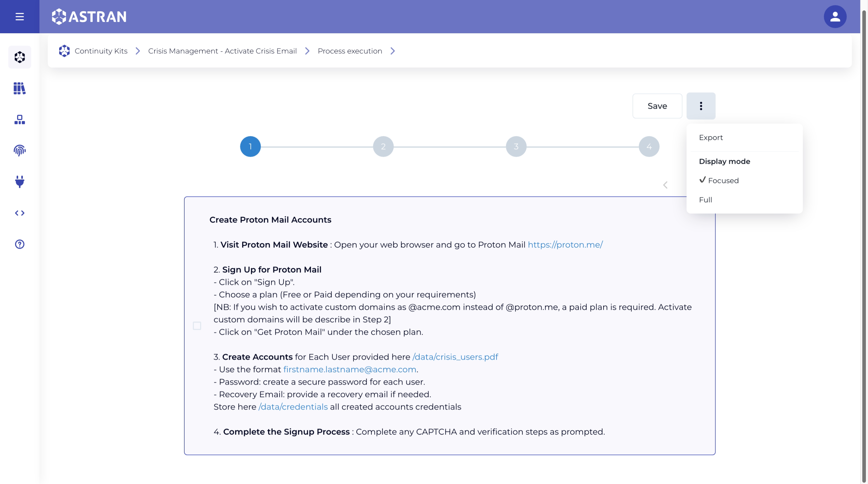The width and height of the screenshot is (868, 484).
Task: Open the firstname.lastname@acme.com link
Action: (350, 369)
